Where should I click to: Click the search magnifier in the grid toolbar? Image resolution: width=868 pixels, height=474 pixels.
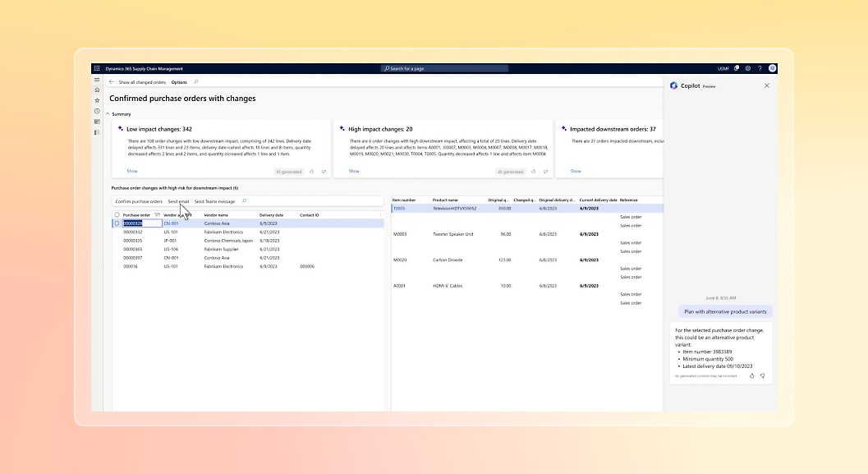click(244, 201)
